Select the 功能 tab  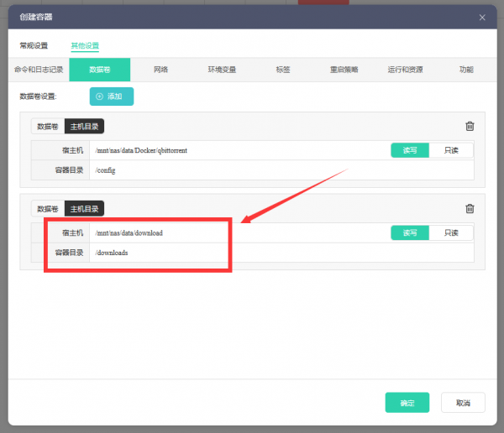click(x=466, y=70)
